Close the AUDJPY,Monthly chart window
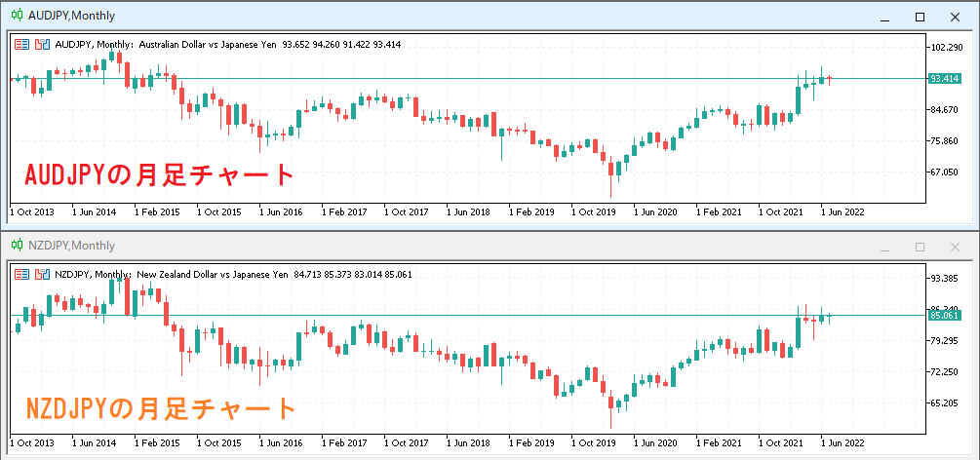Viewport: 980px width, 460px height. point(955,17)
